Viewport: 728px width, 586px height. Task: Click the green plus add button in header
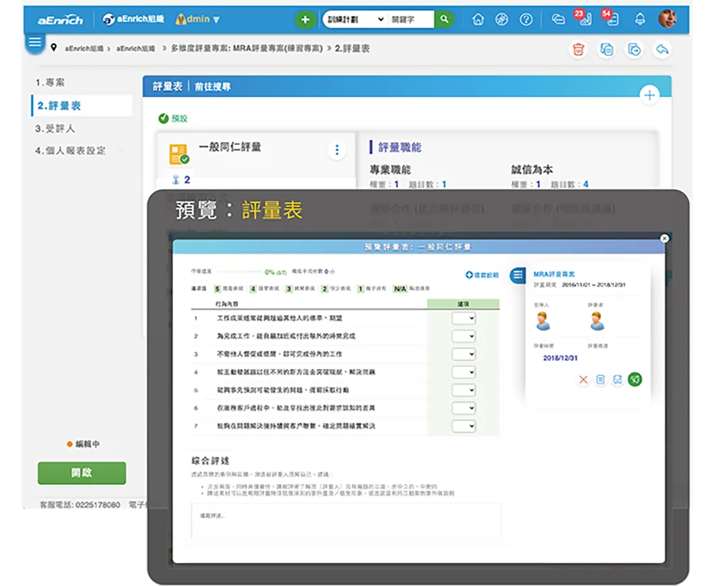click(x=305, y=20)
